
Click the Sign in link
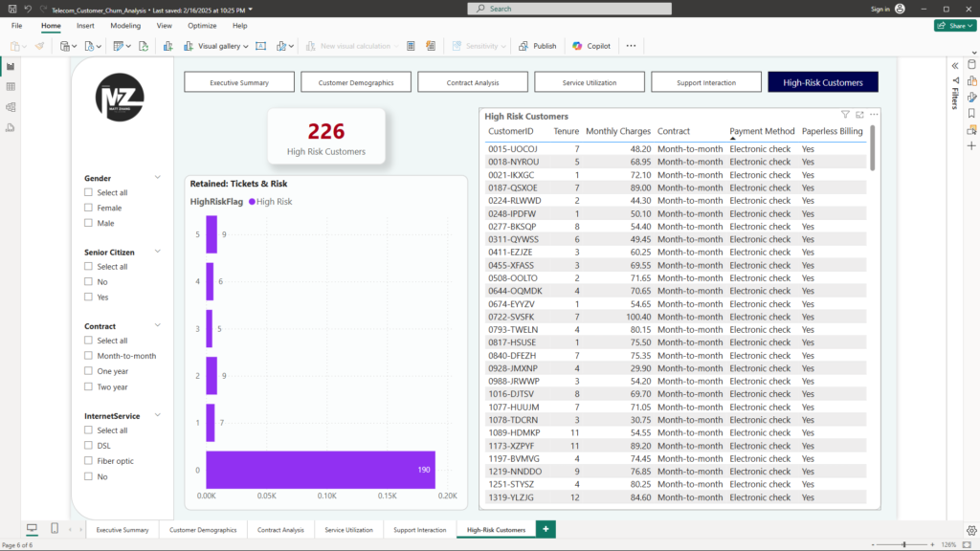point(880,9)
